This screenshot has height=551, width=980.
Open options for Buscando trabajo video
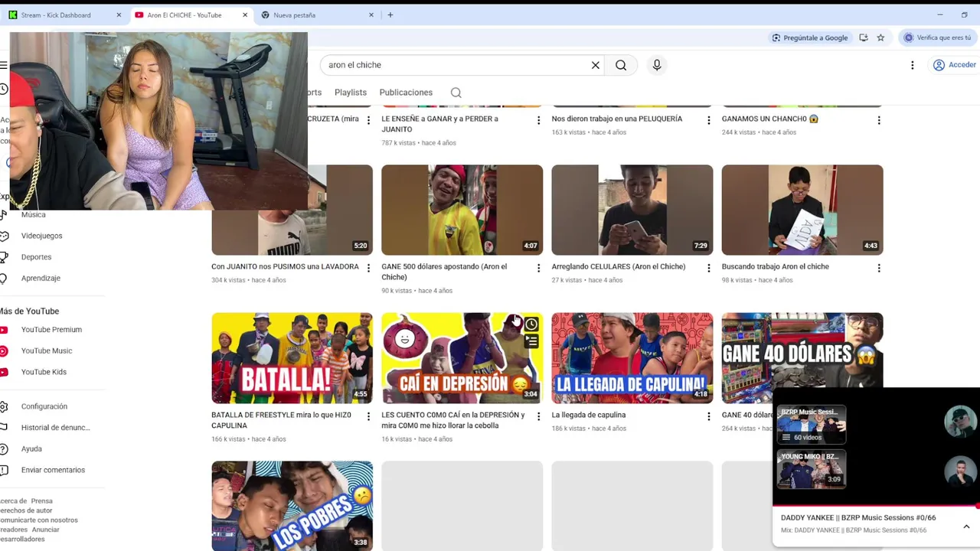[878, 268]
